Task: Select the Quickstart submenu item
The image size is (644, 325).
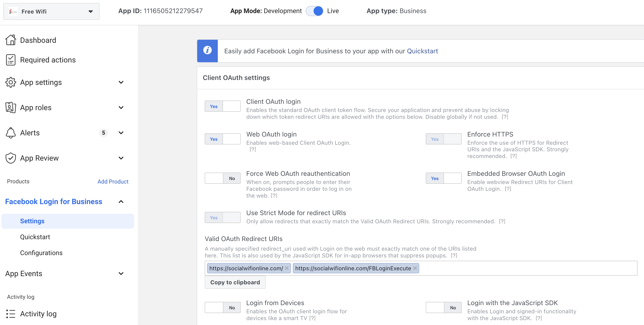Action: coord(35,237)
